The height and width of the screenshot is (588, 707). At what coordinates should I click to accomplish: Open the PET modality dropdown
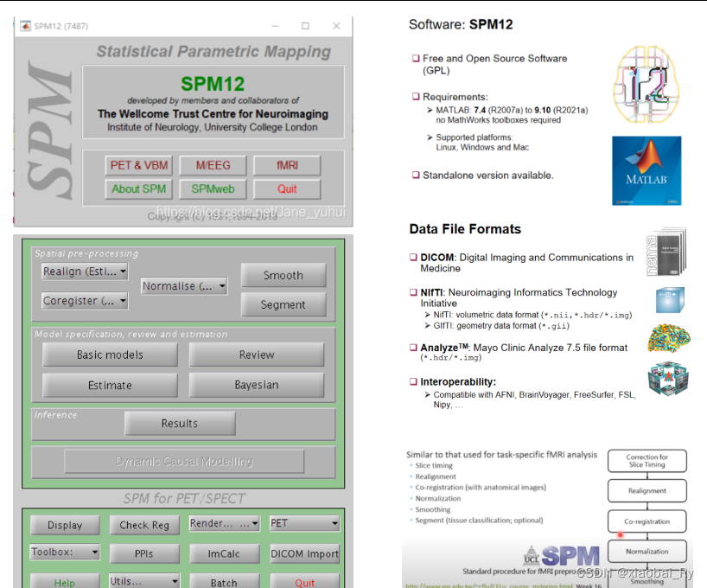pyautogui.click(x=304, y=523)
